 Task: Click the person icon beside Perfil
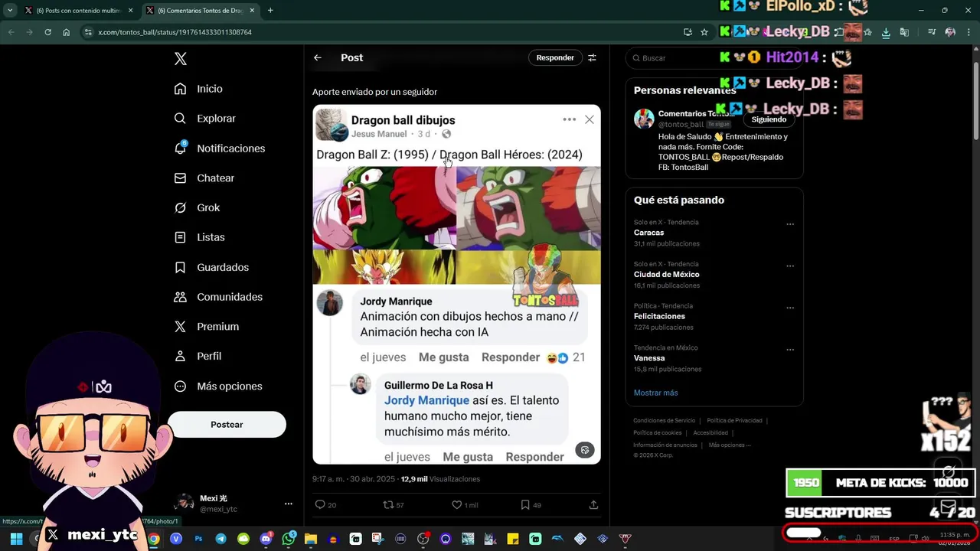[x=180, y=356]
